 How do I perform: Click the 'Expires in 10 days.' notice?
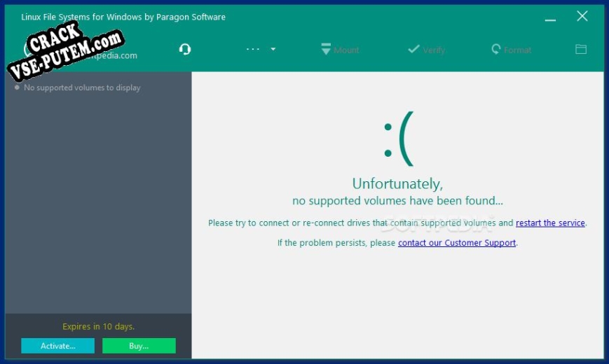click(98, 326)
